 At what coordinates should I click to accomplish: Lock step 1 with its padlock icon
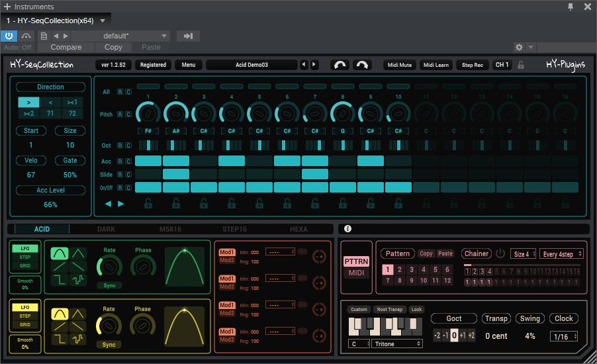(148, 203)
